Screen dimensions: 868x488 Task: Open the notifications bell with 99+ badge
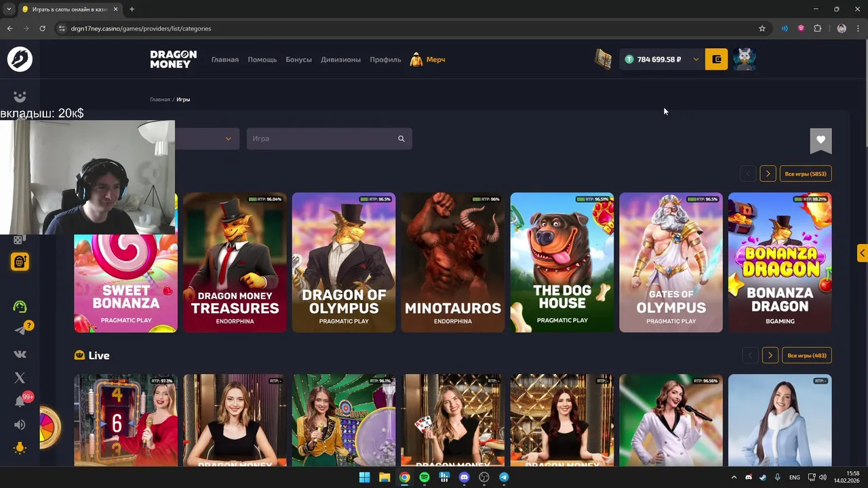20,401
